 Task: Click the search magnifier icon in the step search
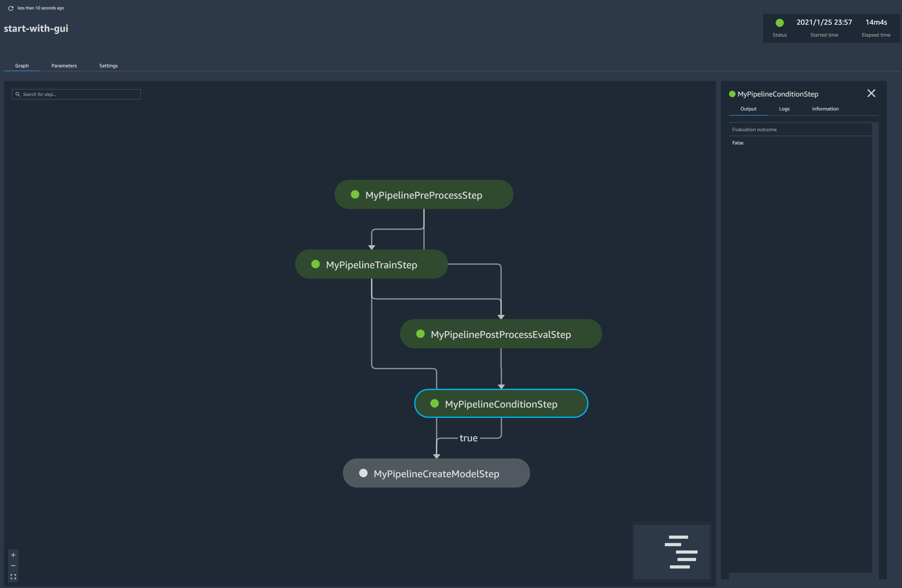[x=17, y=95]
